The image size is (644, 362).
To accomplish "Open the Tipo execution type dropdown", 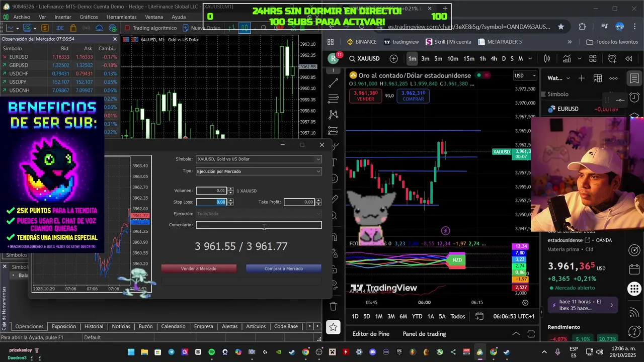I will point(259,171).
